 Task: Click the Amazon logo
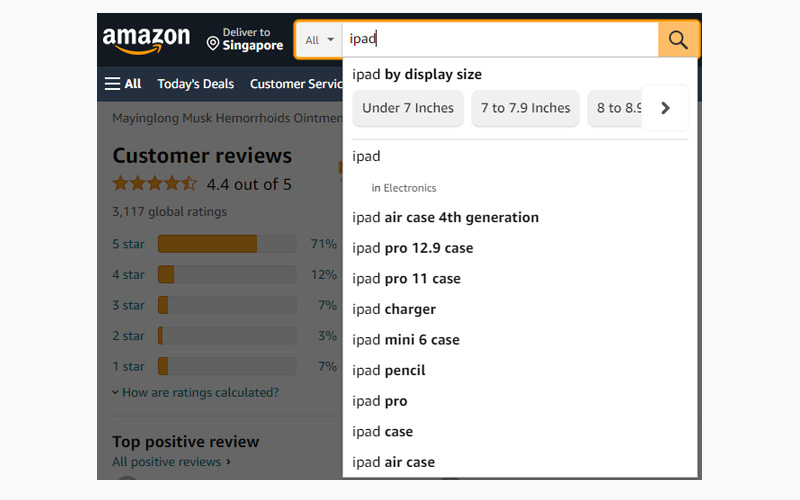(146, 40)
